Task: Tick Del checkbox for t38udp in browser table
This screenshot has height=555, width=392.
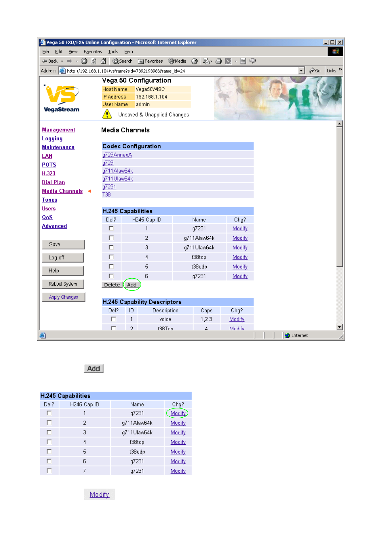Action: pos(111,266)
